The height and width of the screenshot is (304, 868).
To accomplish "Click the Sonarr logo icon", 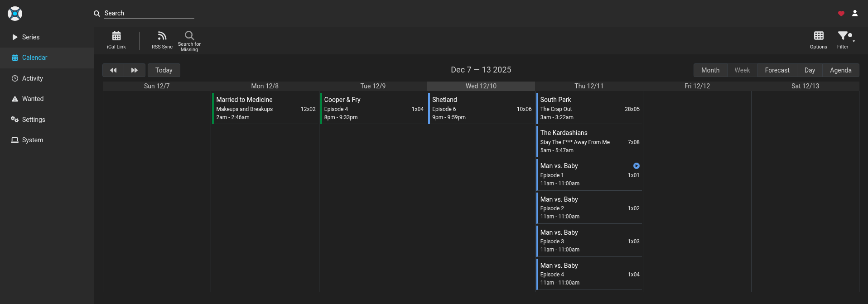I will tap(15, 14).
